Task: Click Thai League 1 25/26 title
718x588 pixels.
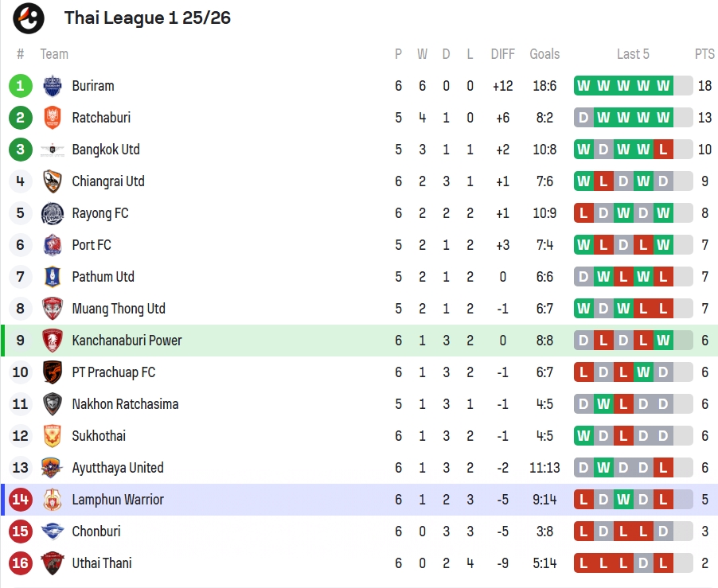Action: pos(147,18)
